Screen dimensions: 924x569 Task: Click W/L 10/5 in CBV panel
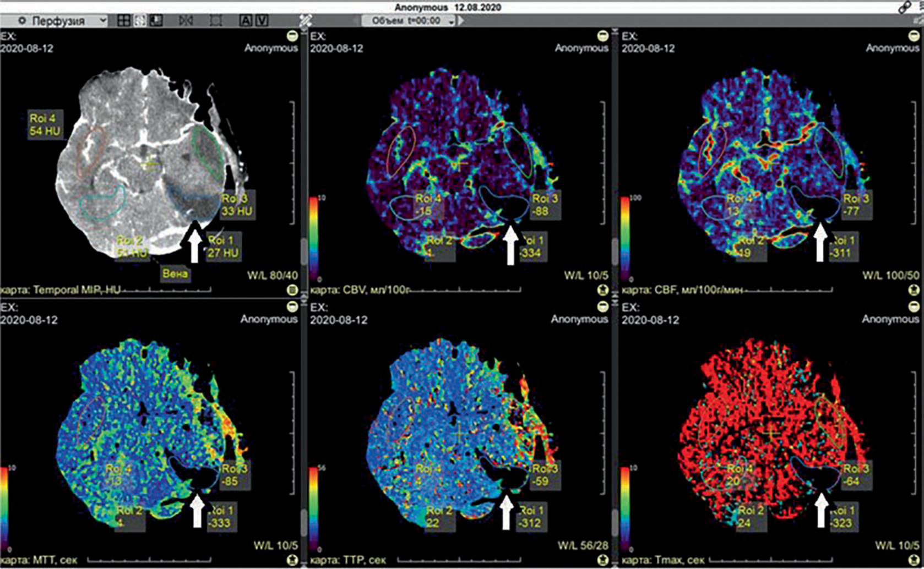[x=586, y=275]
